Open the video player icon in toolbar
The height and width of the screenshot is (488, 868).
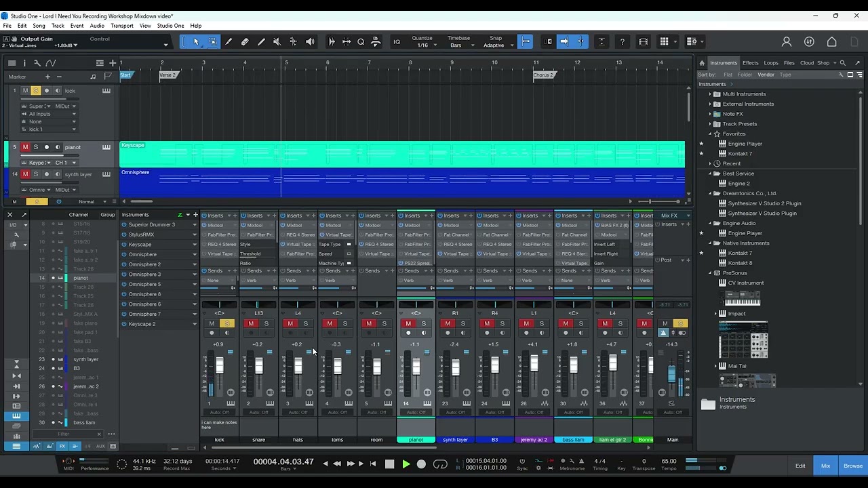pyautogui.click(x=643, y=42)
